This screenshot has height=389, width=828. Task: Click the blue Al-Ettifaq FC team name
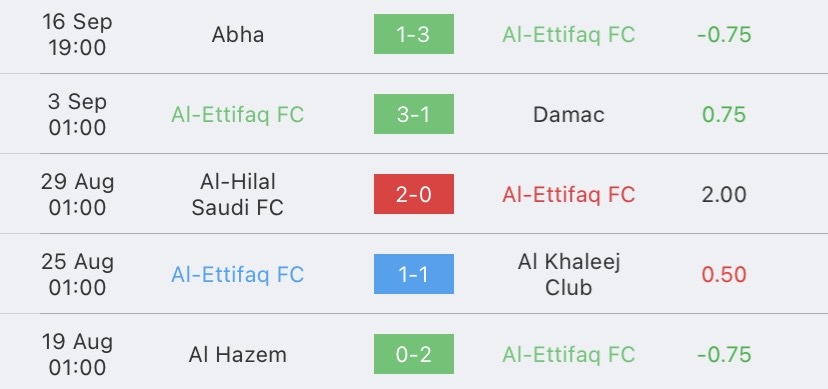pyautogui.click(x=238, y=274)
